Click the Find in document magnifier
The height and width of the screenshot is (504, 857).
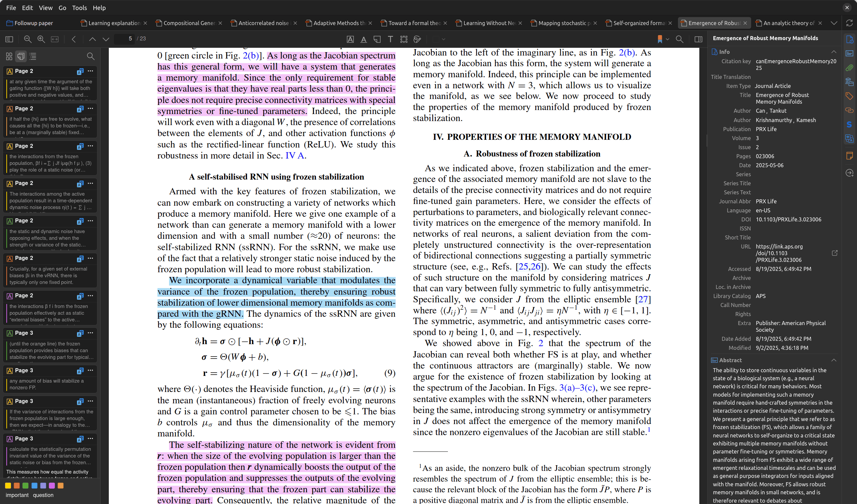click(x=680, y=39)
